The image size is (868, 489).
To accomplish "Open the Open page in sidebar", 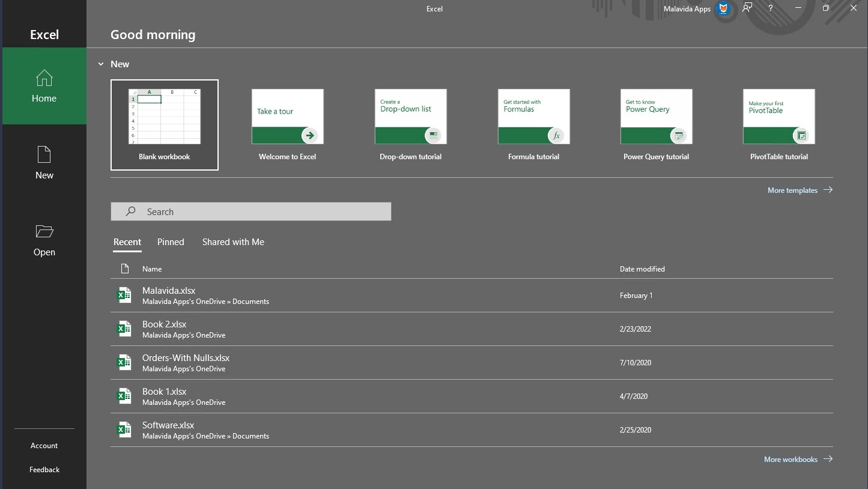I will pyautogui.click(x=44, y=240).
